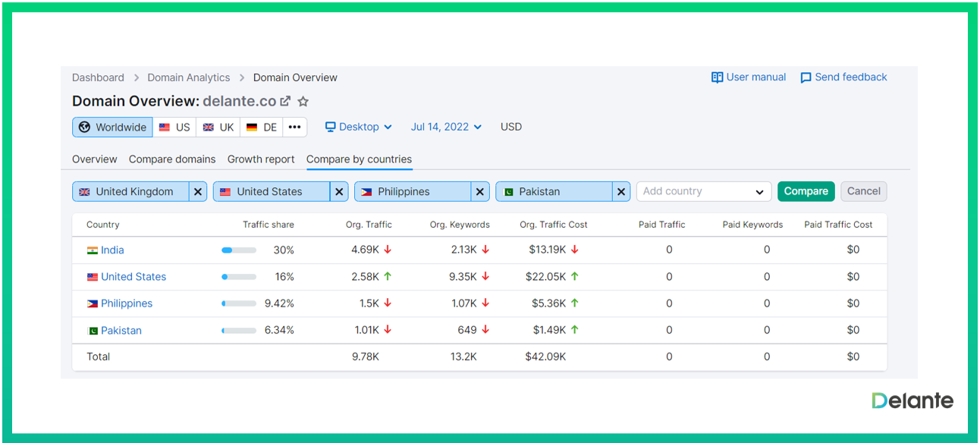Click the Country column header
The width and height of the screenshot is (980, 443).
pos(103,225)
